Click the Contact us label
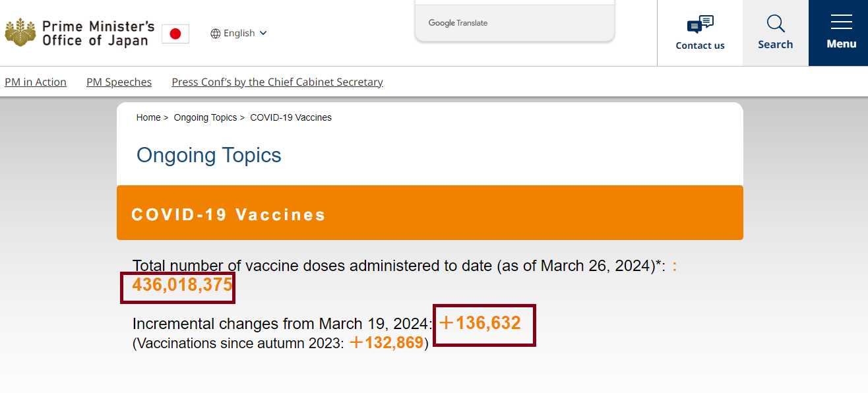Viewport: 868px width, 393px height. click(x=700, y=45)
